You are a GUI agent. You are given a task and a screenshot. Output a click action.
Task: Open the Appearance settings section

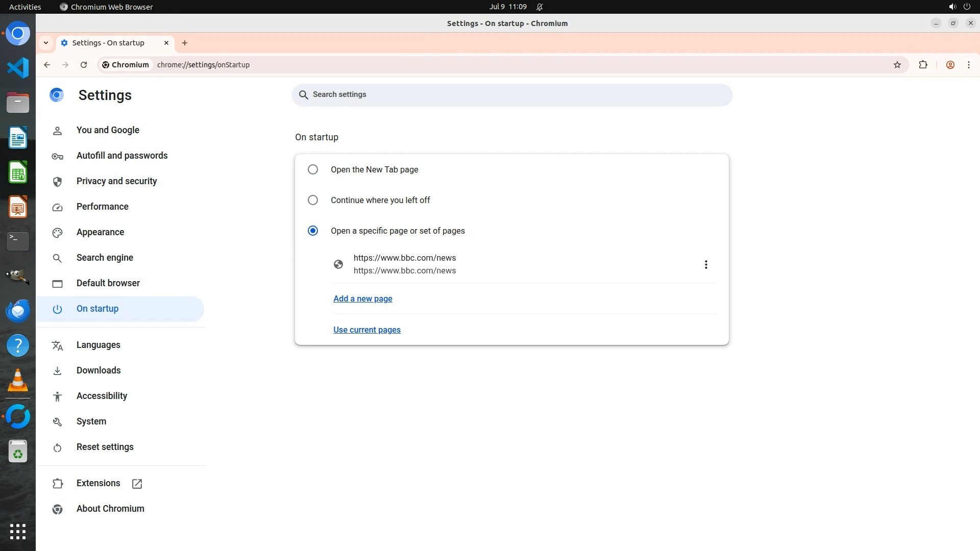click(100, 232)
